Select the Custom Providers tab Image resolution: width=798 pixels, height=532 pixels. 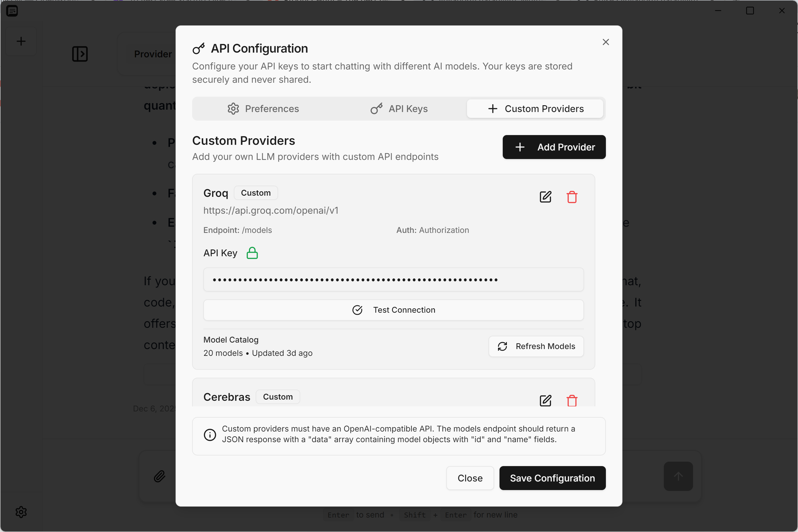coord(535,108)
